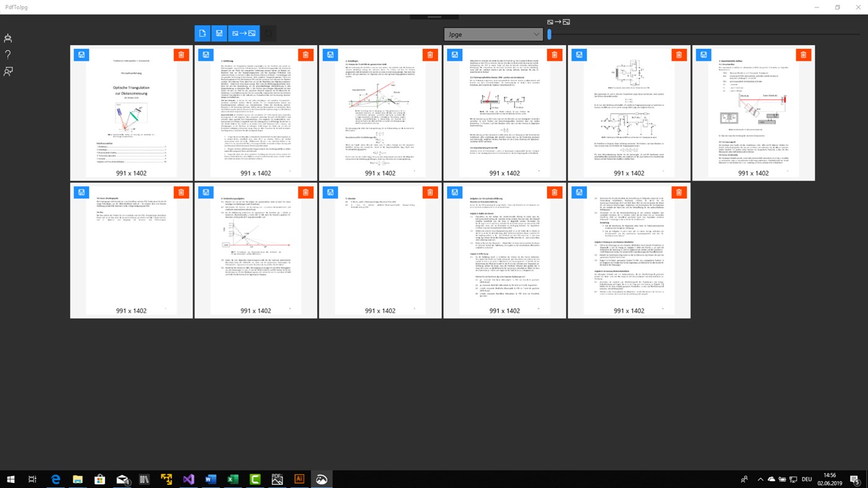Image resolution: width=868 pixels, height=488 pixels.
Task: Click the Help question mark icon
Action: 7,54
